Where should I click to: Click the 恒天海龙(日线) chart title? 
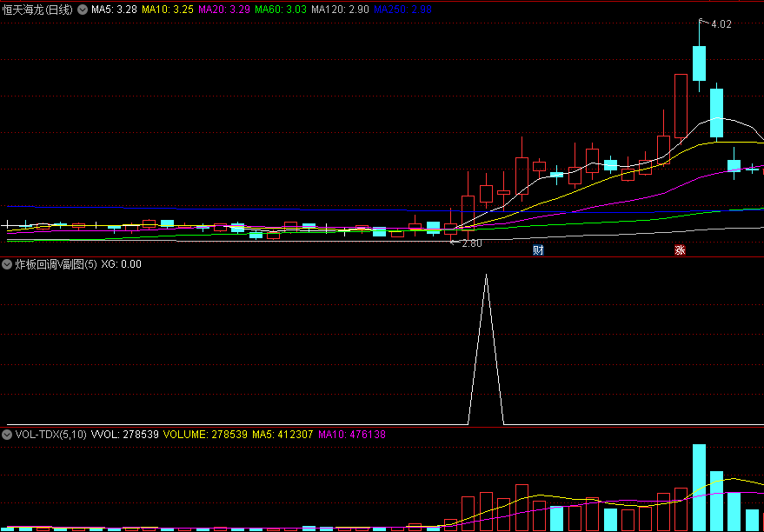[37, 10]
